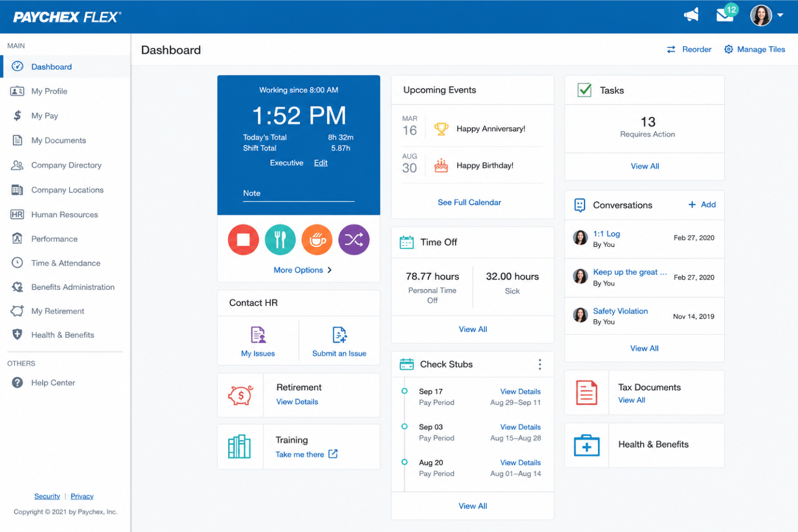View Details for Aug 20 check stub
The width and height of the screenshot is (798, 532).
click(x=520, y=463)
